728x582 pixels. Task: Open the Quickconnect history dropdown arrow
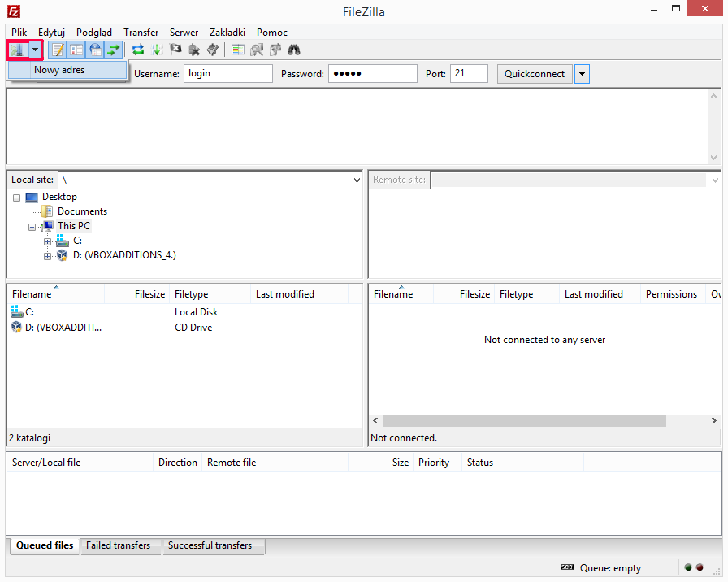(x=582, y=74)
